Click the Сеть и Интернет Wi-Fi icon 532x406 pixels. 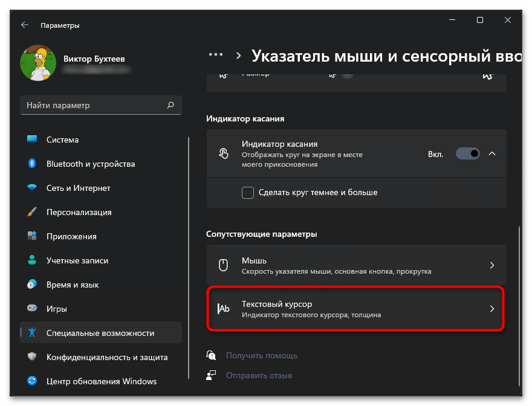pyautogui.click(x=33, y=188)
